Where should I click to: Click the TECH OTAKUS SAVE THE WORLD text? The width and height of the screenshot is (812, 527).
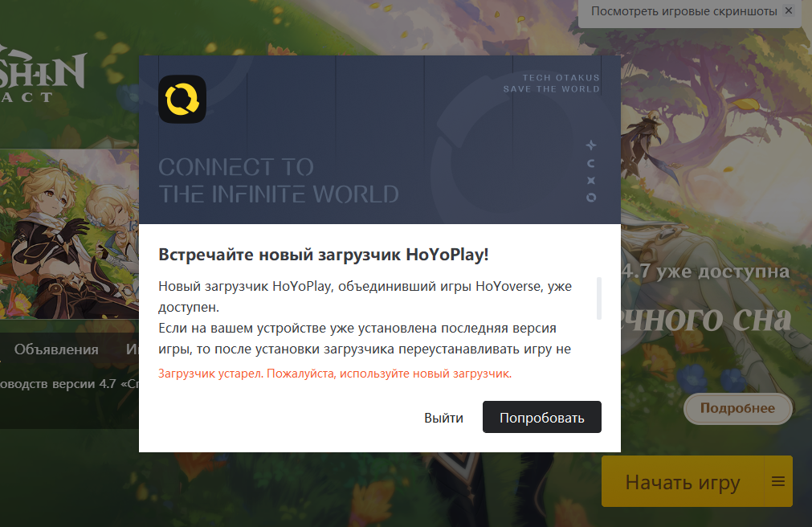(x=551, y=84)
